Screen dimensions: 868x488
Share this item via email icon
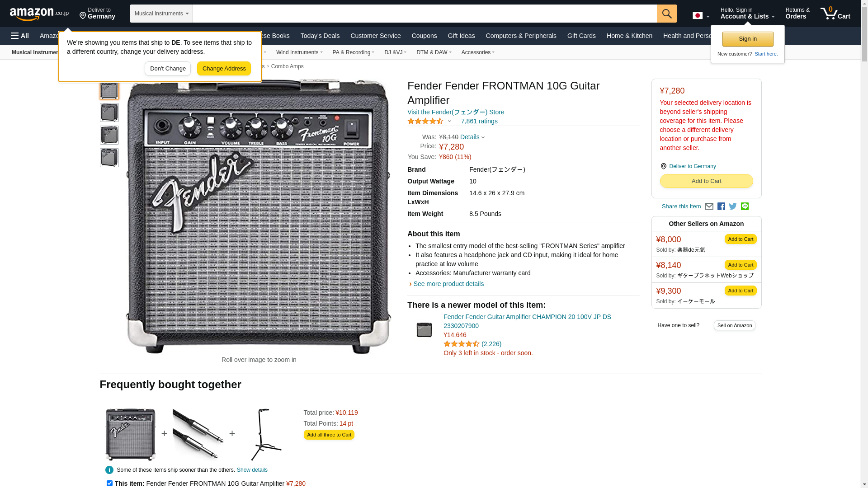click(x=709, y=206)
